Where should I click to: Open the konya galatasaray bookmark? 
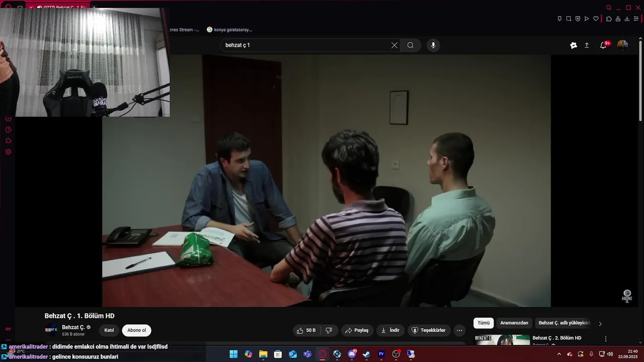pos(229,30)
